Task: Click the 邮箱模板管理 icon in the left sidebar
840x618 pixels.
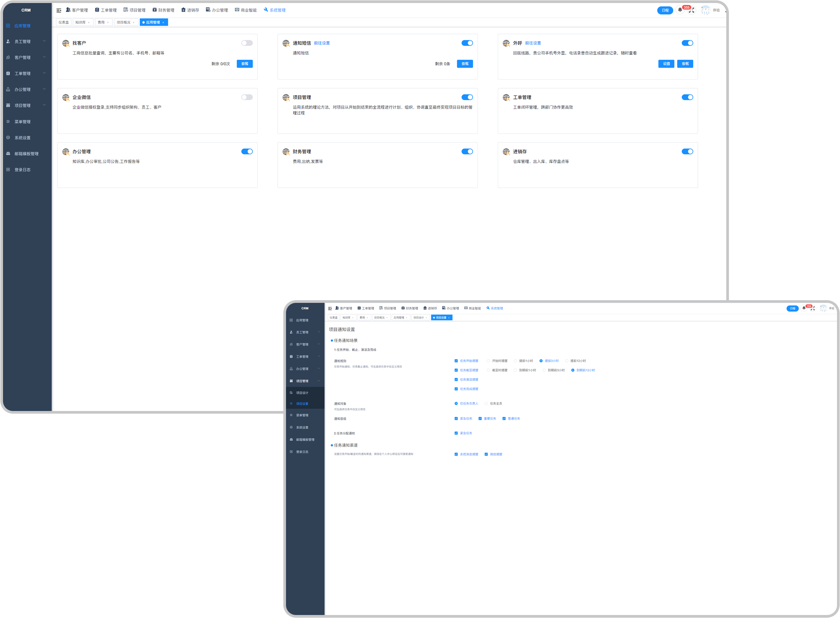Action: pos(8,154)
